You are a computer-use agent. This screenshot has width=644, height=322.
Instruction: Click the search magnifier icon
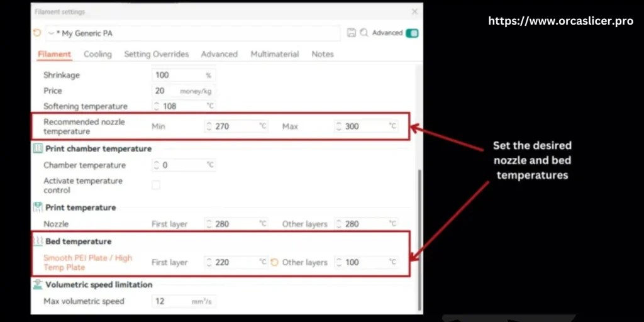[x=364, y=33]
